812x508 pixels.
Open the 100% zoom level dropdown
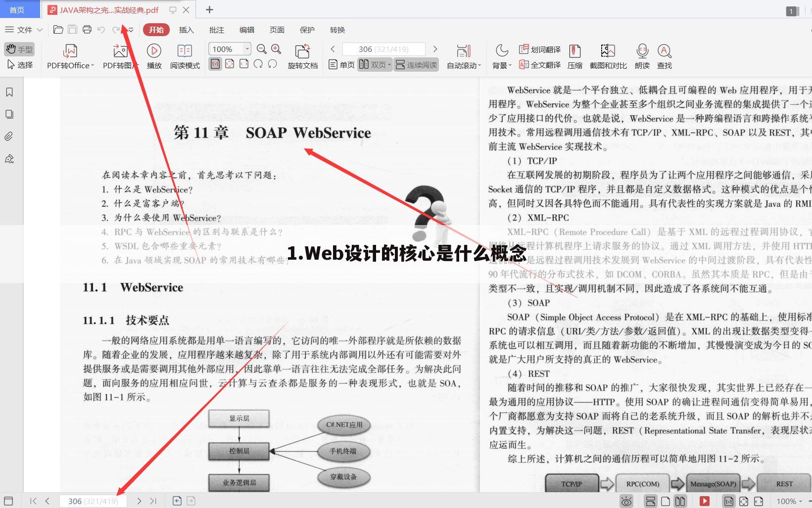[247, 49]
